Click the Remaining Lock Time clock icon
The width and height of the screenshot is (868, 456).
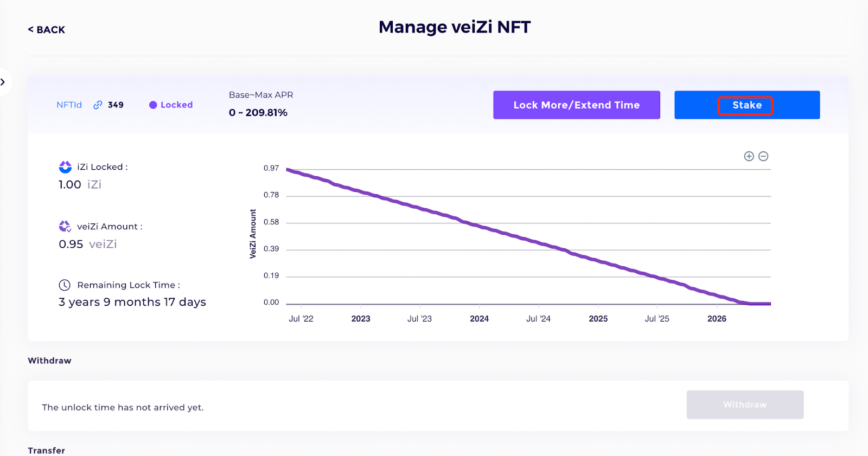point(65,285)
